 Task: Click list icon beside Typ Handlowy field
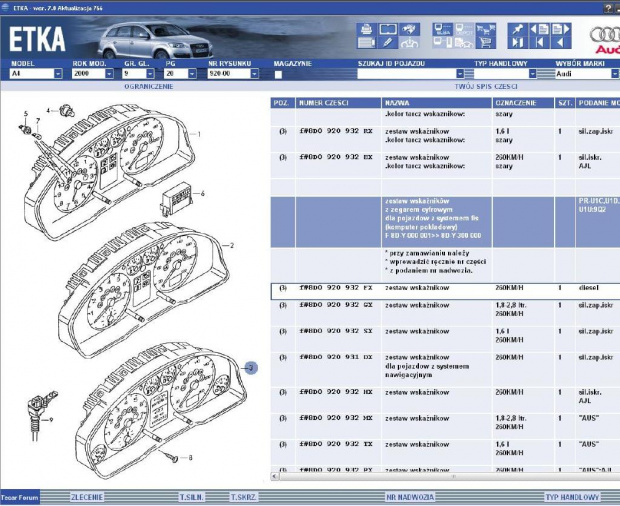(x=546, y=74)
